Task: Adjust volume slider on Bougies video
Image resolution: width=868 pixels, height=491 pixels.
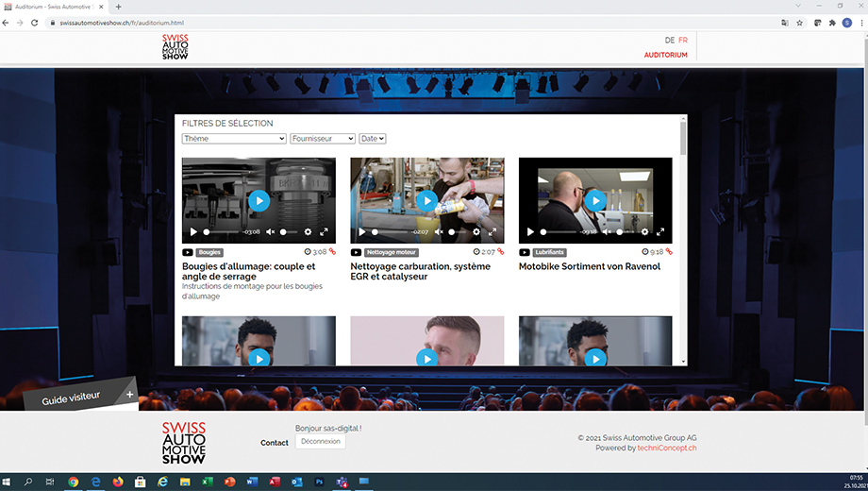Action: (x=289, y=231)
